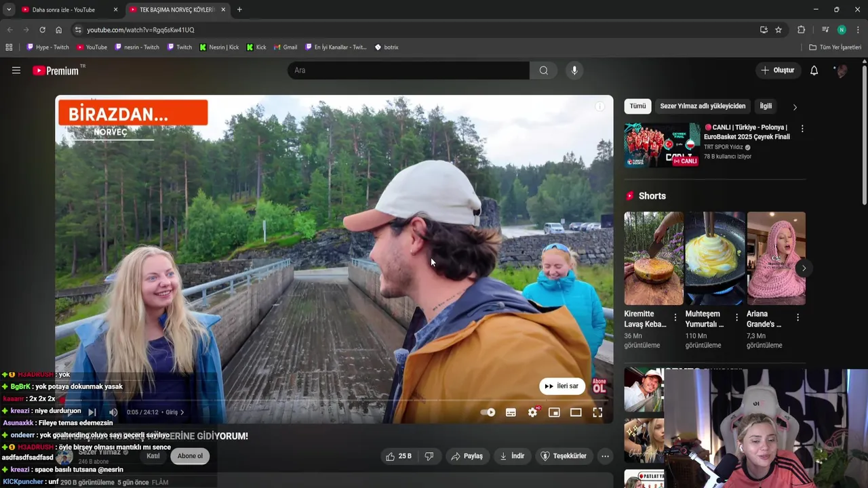868x488 pixels.
Task: Open the tab search dropdown arrow
Action: point(9,9)
